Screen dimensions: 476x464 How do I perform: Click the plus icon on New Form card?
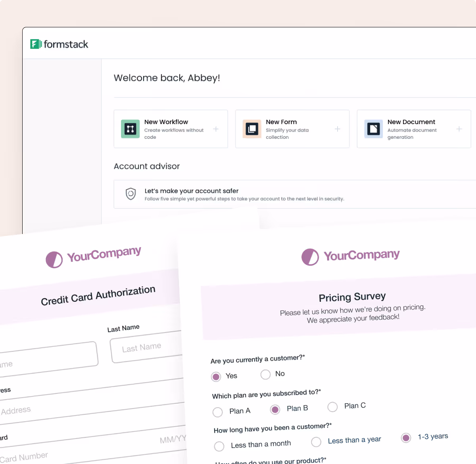click(x=338, y=129)
